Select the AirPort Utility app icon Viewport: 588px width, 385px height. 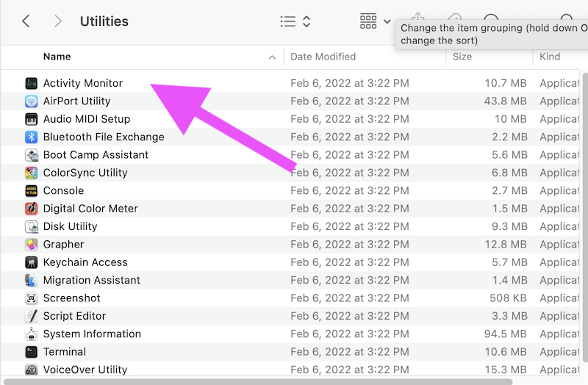tap(31, 101)
